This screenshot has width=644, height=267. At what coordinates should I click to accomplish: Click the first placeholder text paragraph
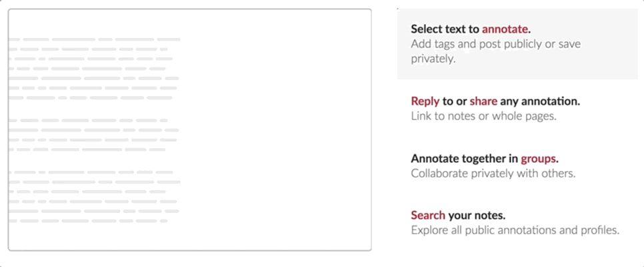pyautogui.click(x=95, y=69)
